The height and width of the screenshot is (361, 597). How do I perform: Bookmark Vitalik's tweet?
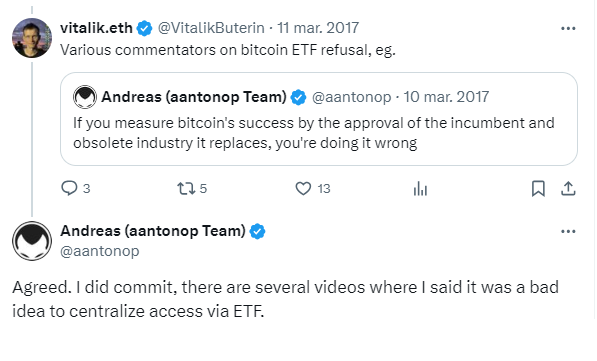coord(538,188)
